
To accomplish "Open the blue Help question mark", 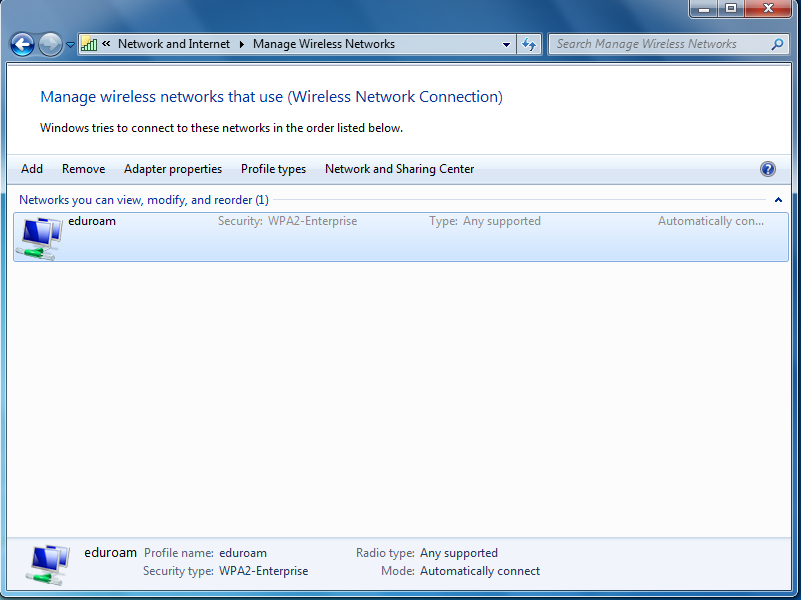I will pyautogui.click(x=767, y=169).
